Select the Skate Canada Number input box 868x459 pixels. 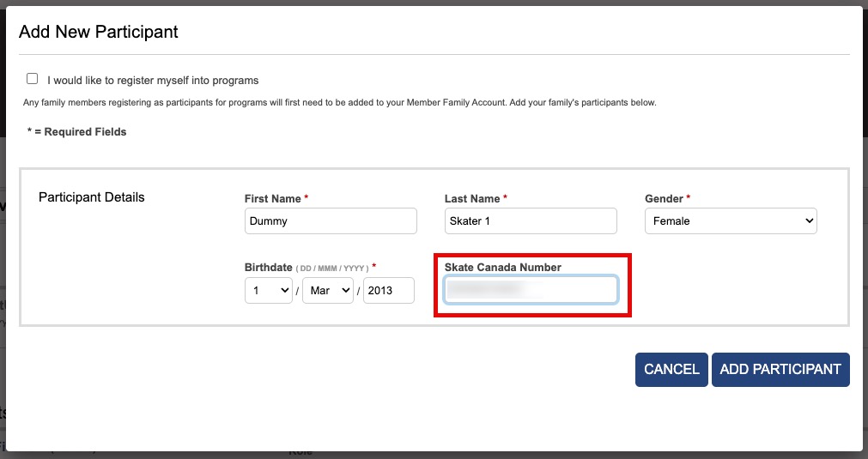click(x=531, y=290)
